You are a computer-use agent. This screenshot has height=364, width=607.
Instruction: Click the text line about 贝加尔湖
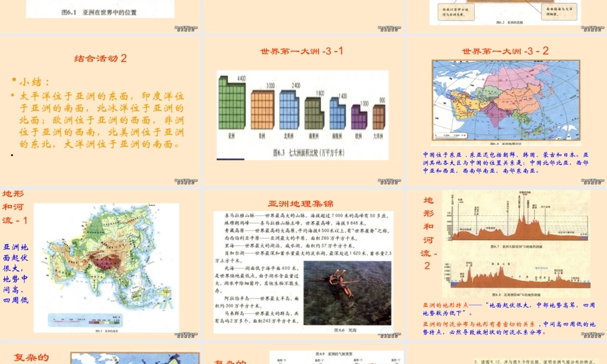[303, 257]
